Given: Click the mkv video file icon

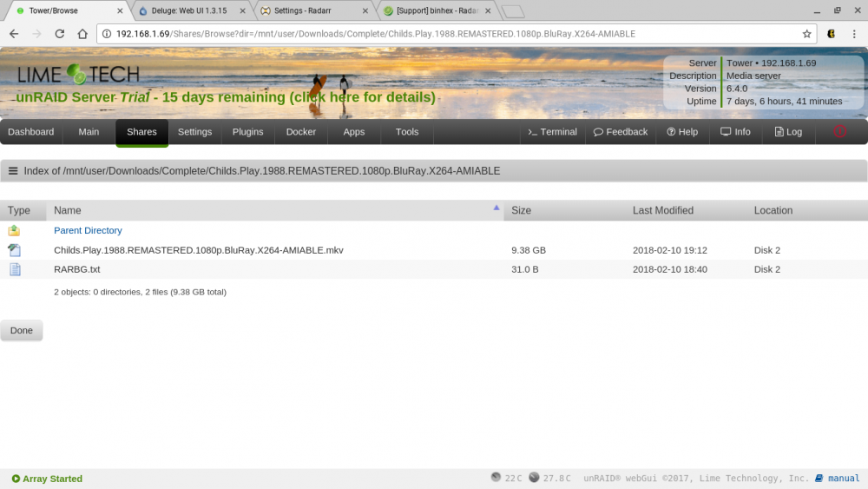Looking at the screenshot, I should pyautogui.click(x=15, y=250).
